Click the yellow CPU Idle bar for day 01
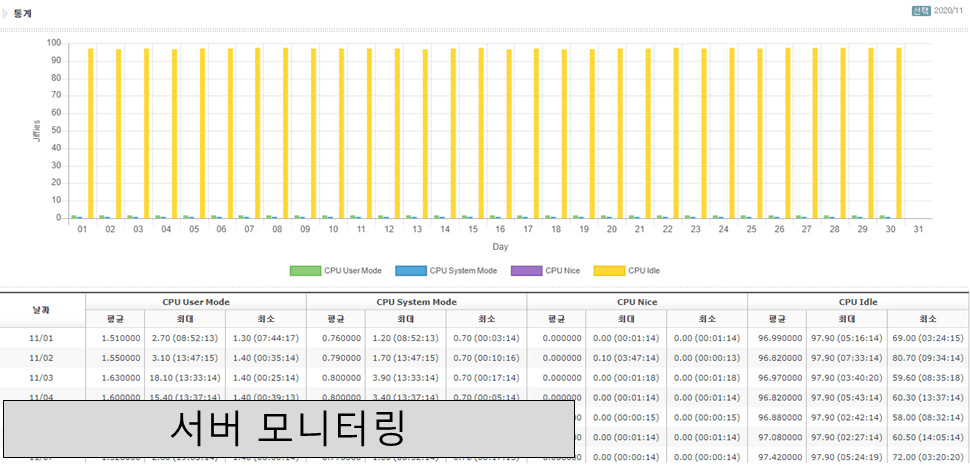 tap(91, 132)
